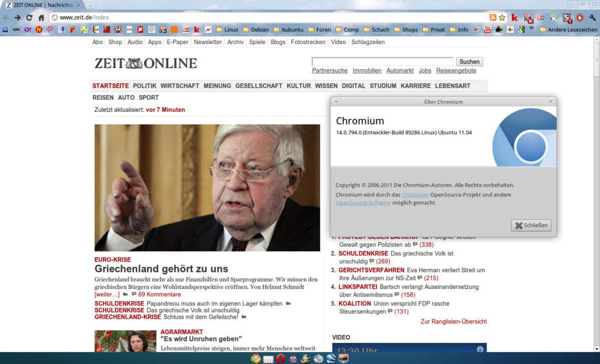Click the Suchen search button

click(470, 62)
